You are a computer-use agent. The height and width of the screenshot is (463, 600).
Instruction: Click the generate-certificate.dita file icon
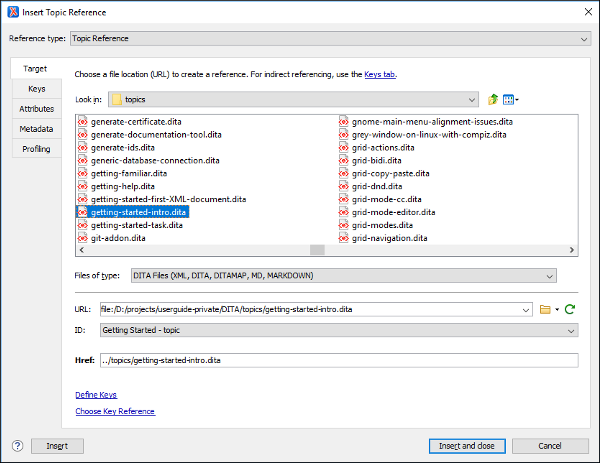[x=83, y=121]
